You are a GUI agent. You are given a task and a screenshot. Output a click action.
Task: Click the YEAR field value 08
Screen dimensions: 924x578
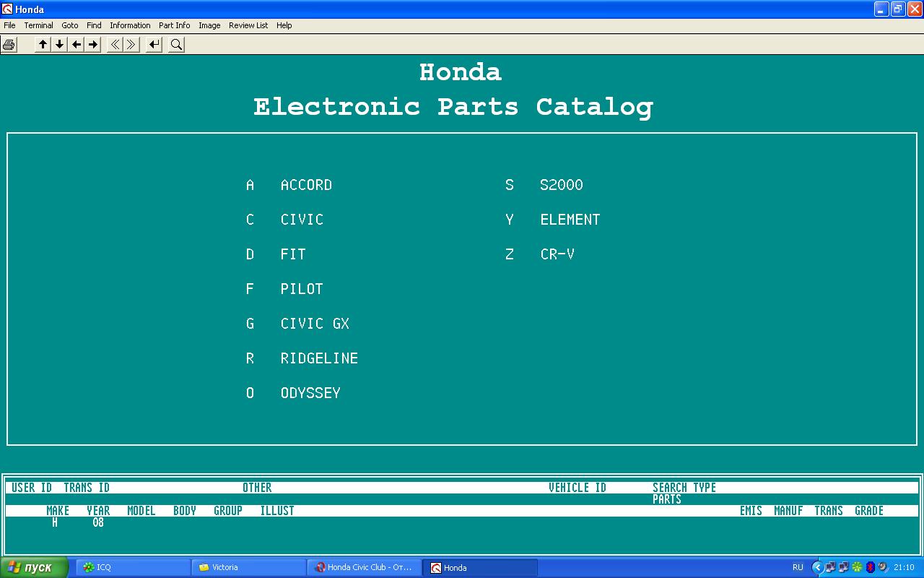click(x=98, y=522)
